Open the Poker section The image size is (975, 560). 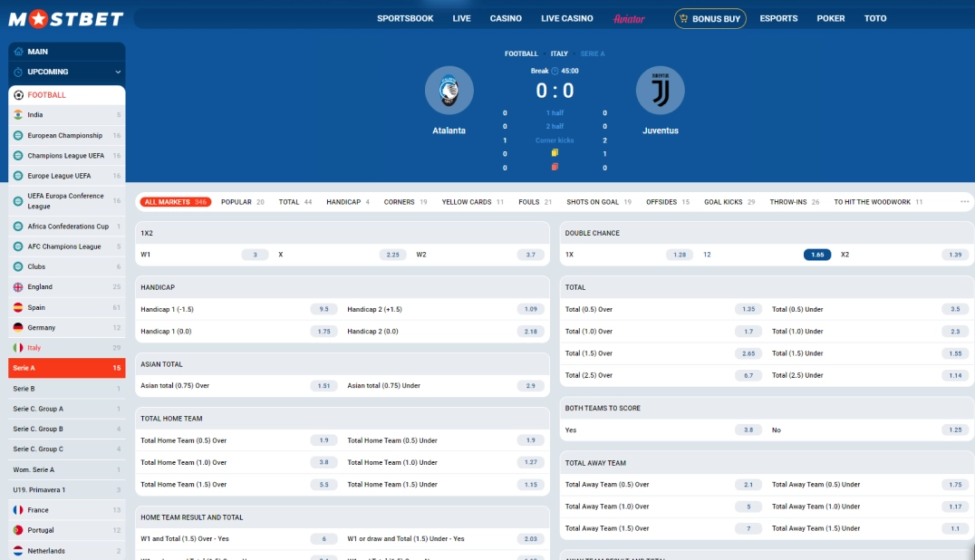[831, 19]
